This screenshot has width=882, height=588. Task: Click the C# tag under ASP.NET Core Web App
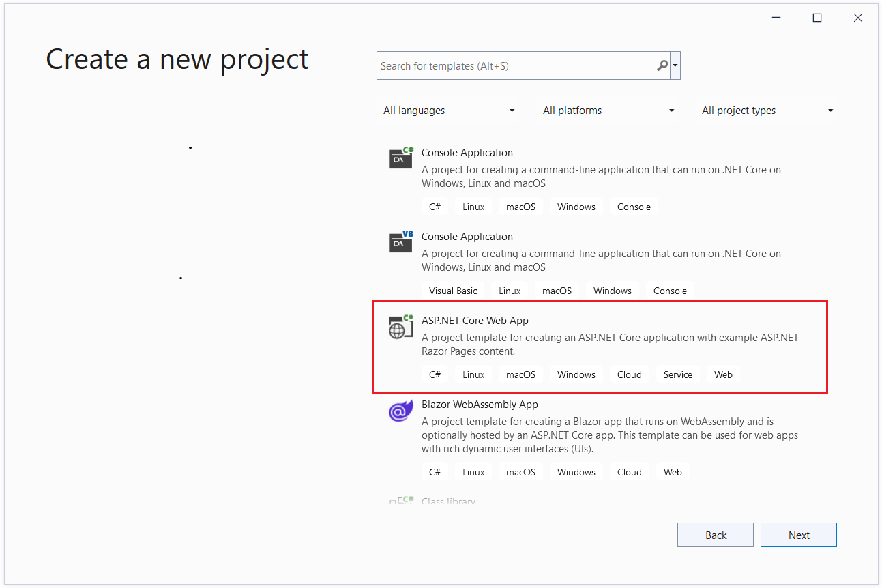click(x=435, y=374)
